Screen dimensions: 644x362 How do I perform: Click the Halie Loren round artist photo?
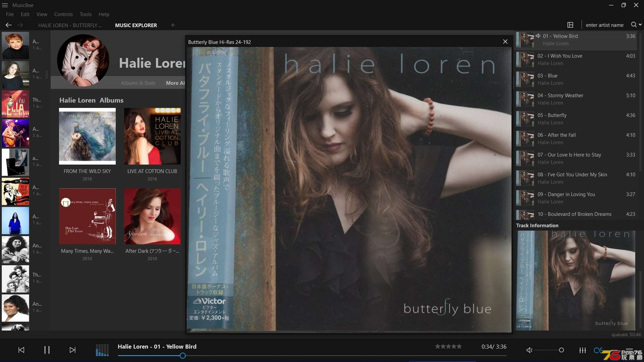(83, 60)
